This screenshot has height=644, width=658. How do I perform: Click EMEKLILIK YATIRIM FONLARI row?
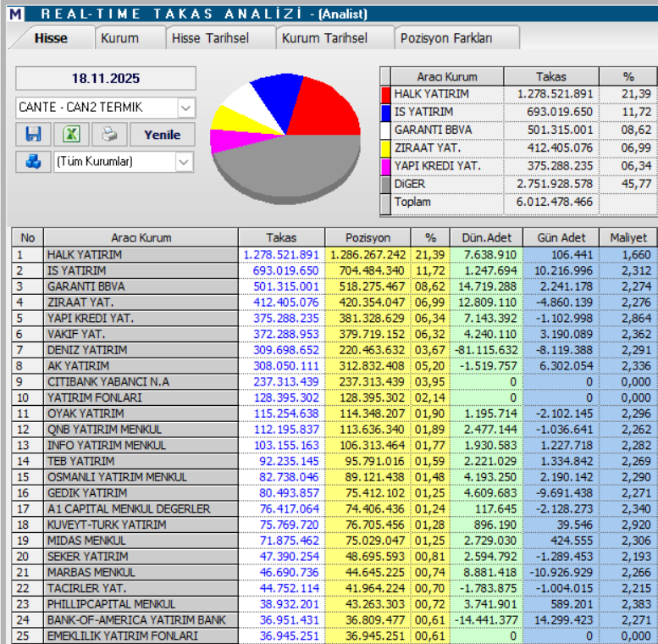(x=334, y=636)
